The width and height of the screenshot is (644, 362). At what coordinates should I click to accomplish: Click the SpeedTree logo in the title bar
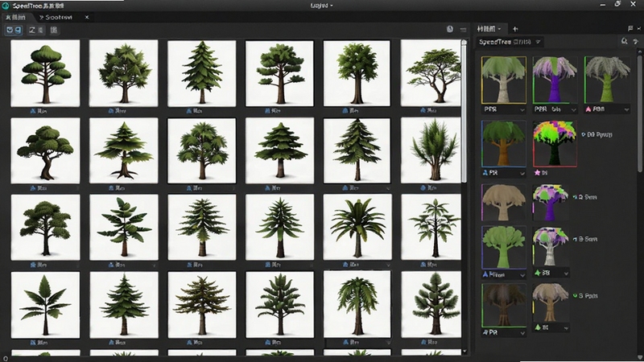(x=6, y=6)
